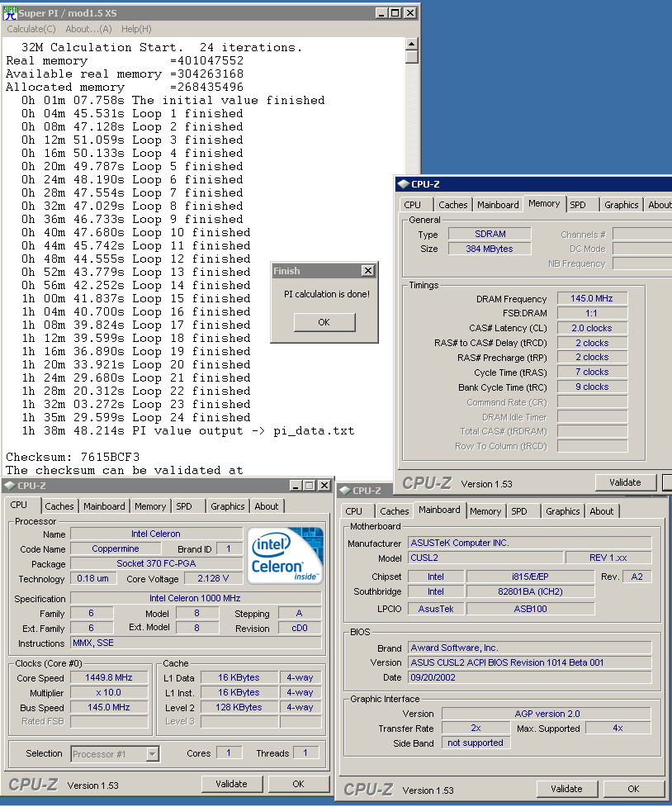Open the SPD tab in the Mainboard window

pos(518,511)
